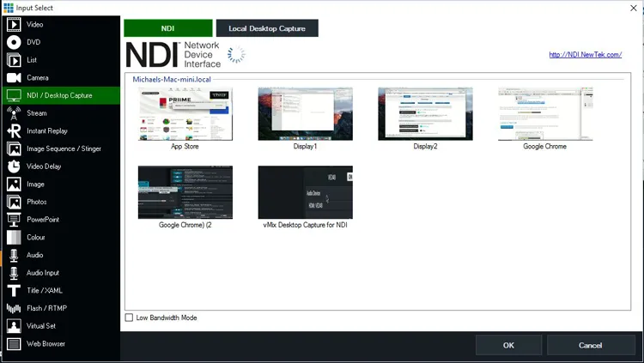The height and width of the screenshot is (363, 644).
Task: Pick vMix Desktop Capture for NDI thumbnail
Action: coord(305,192)
